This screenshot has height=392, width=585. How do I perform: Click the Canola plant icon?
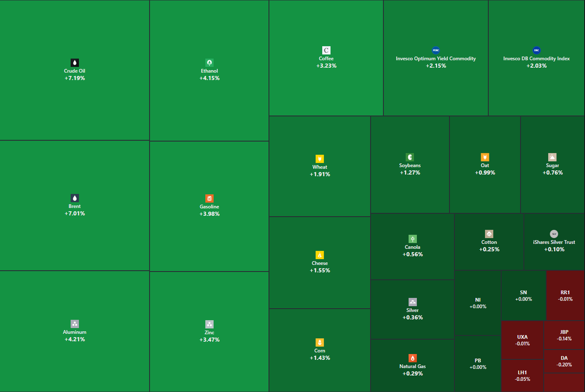click(x=412, y=239)
